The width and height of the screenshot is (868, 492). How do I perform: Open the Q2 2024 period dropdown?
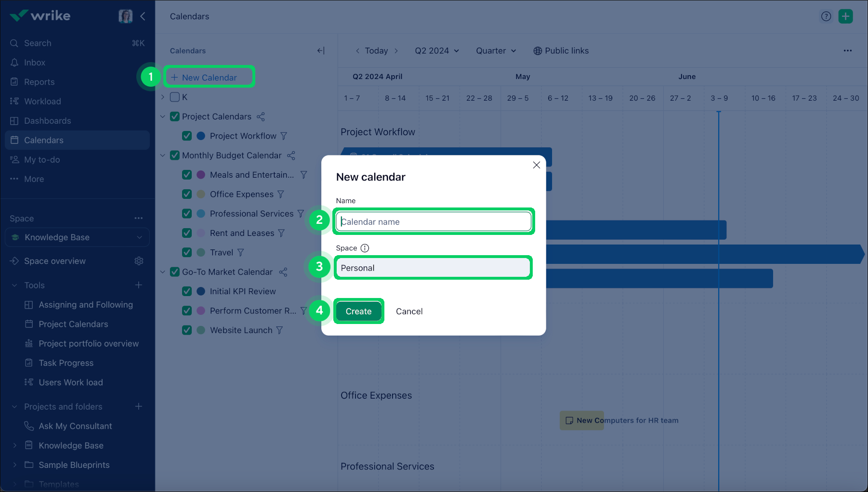tap(437, 51)
